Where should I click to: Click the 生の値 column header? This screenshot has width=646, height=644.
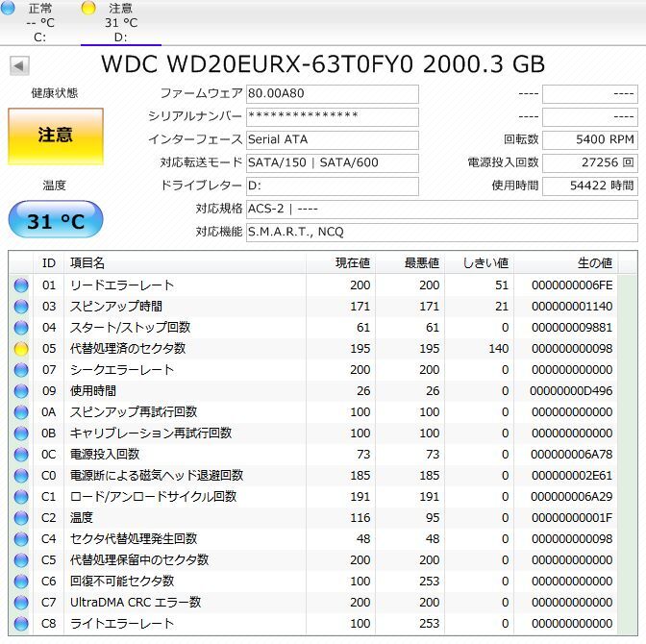pos(565,262)
